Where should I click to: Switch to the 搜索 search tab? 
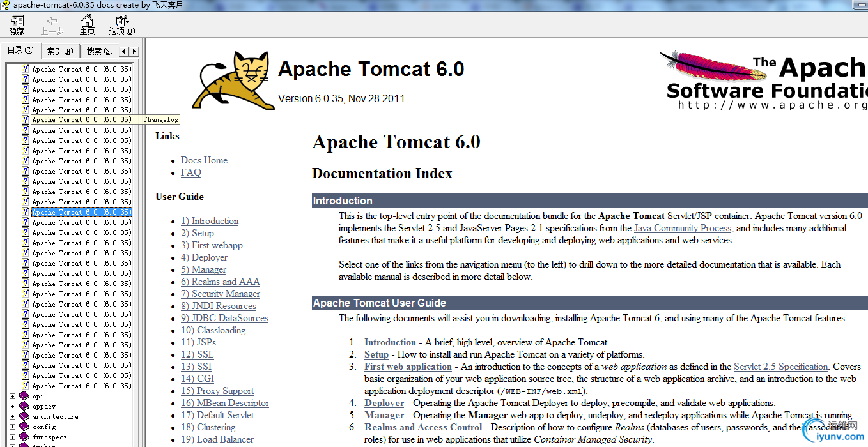[x=99, y=51]
